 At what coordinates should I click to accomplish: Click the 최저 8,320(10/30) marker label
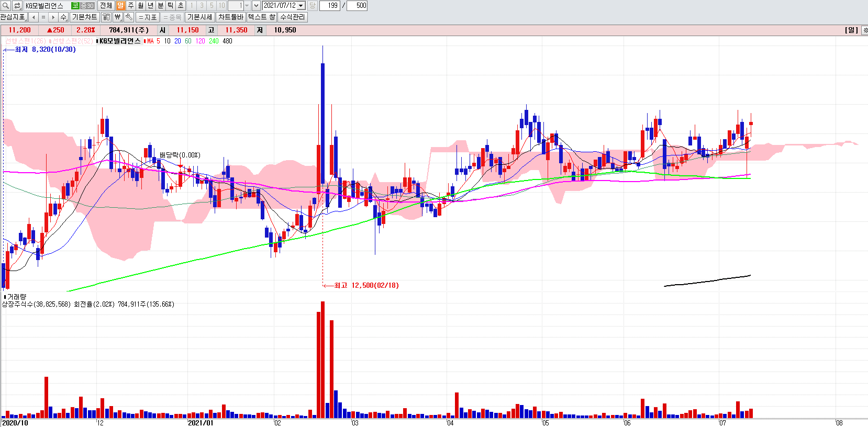(45, 49)
